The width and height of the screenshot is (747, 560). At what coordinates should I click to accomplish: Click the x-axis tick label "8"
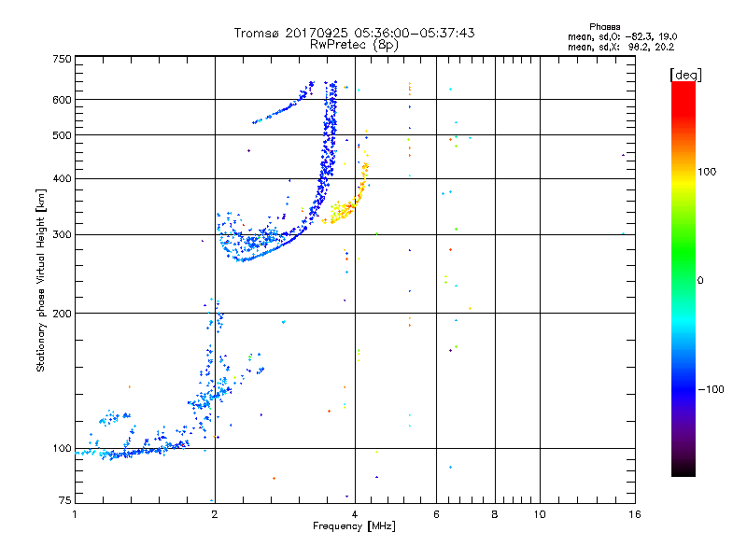[495, 514]
